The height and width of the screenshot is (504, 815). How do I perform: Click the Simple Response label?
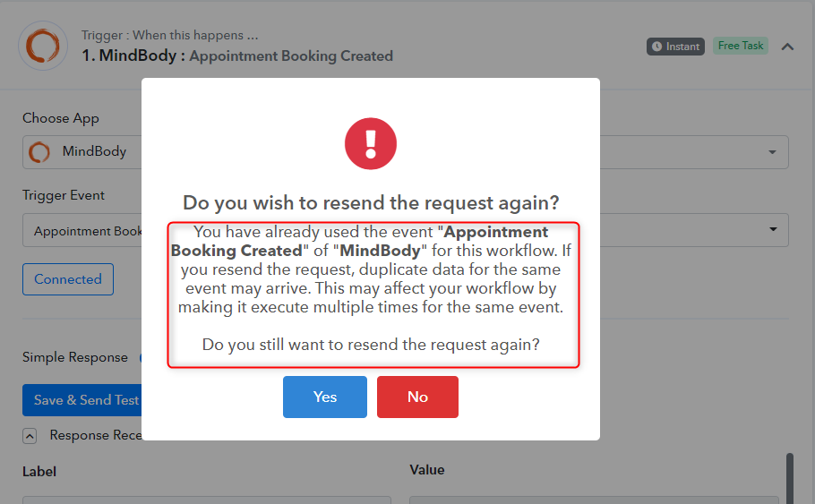tap(75, 357)
